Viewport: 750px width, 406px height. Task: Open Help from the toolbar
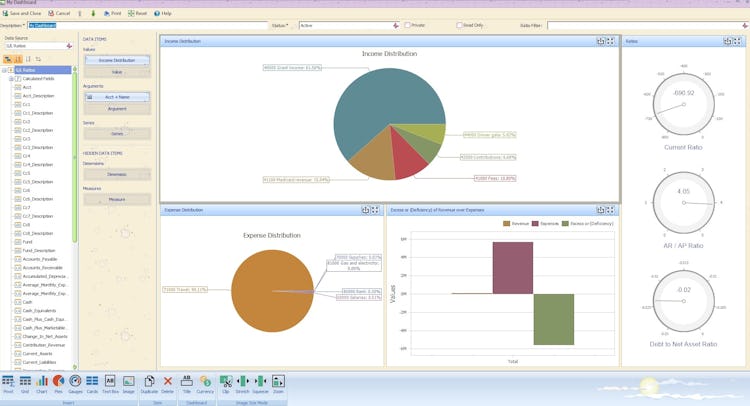click(x=163, y=13)
